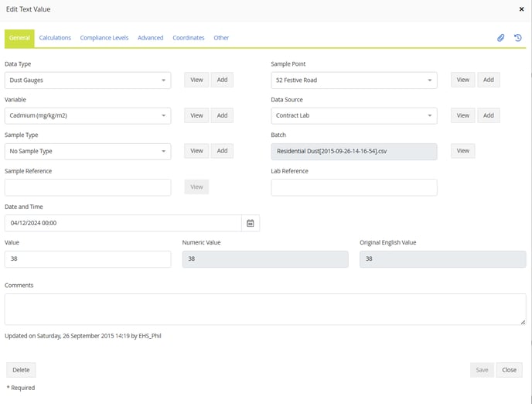
Task: Switch to the Calculations tab
Action: [55, 38]
